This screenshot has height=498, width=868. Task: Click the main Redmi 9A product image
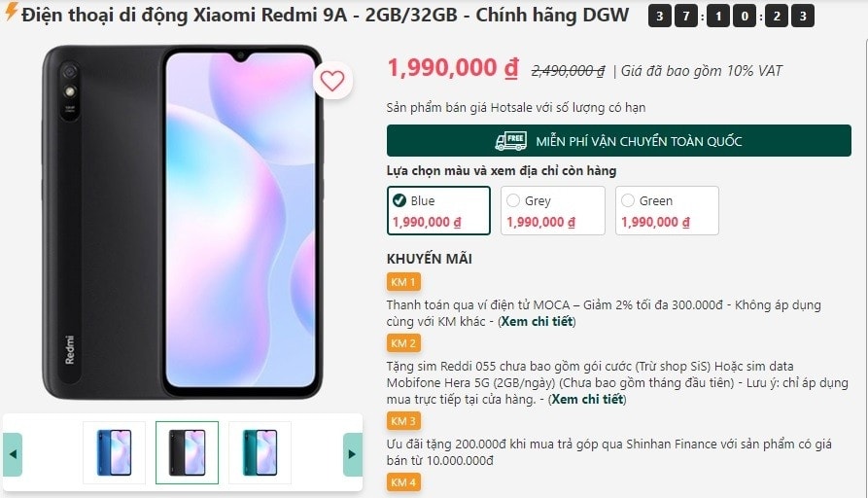pos(182,222)
